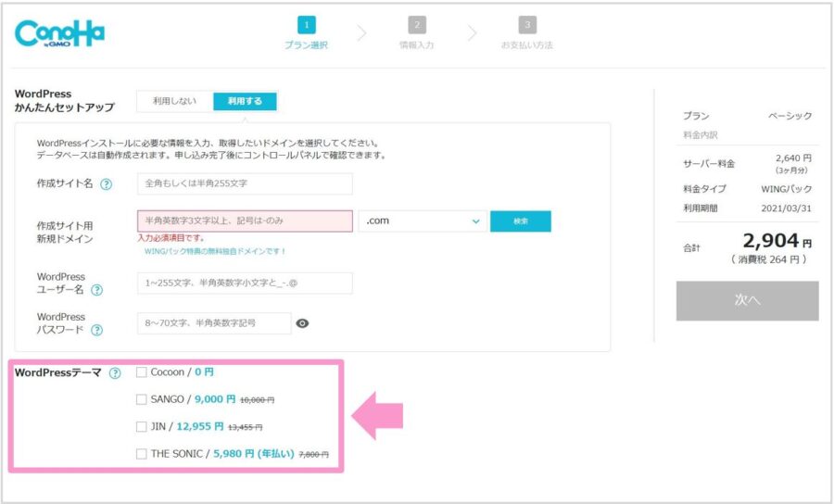Focus the 作成サイト名 input field
834x504 pixels.
pyautogui.click(x=245, y=183)
